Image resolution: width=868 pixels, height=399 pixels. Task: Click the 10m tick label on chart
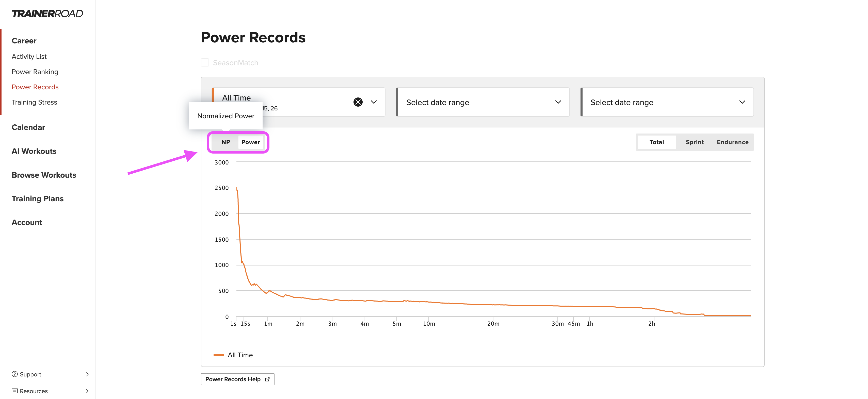tap(429, 324)
